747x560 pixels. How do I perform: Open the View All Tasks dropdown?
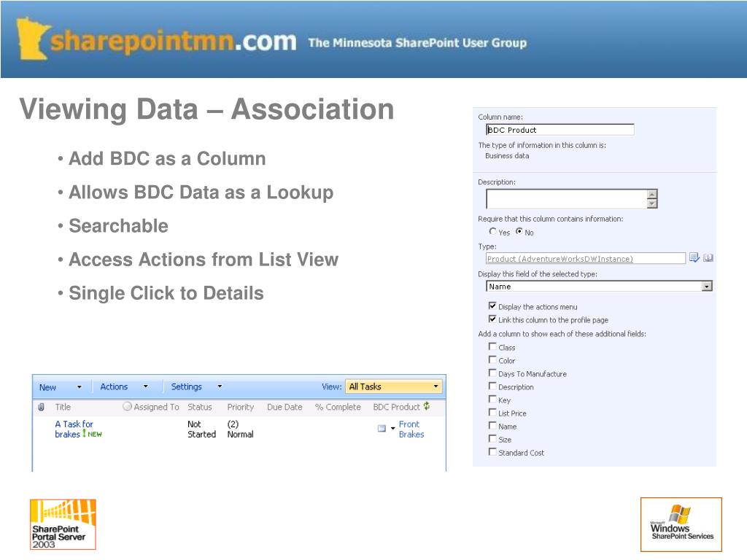tap(393, 386)
